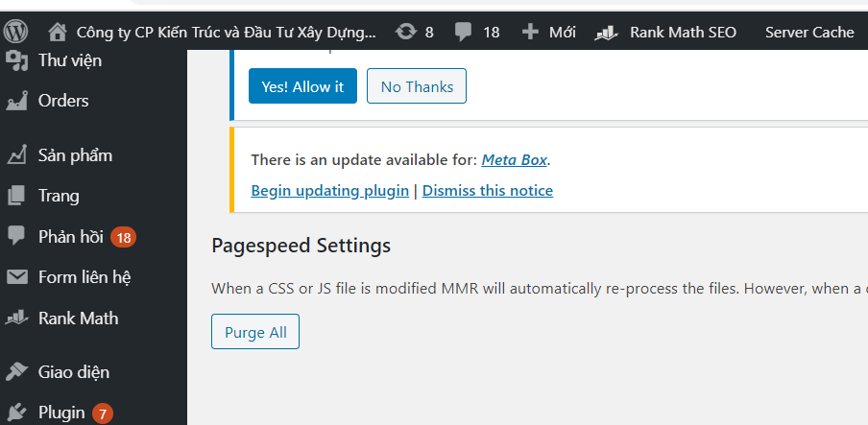This screenshot has height=425, width=868.
Task: Click the Purge All button
Action: click(x=255, y=332)
